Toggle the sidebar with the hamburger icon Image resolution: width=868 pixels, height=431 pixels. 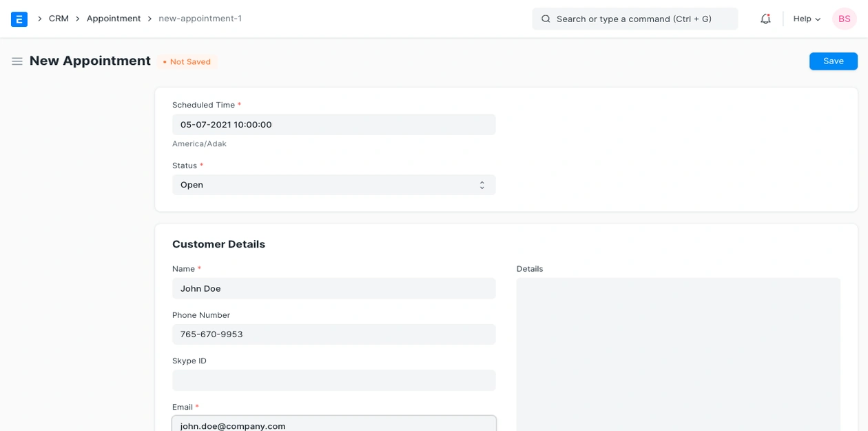17,61
